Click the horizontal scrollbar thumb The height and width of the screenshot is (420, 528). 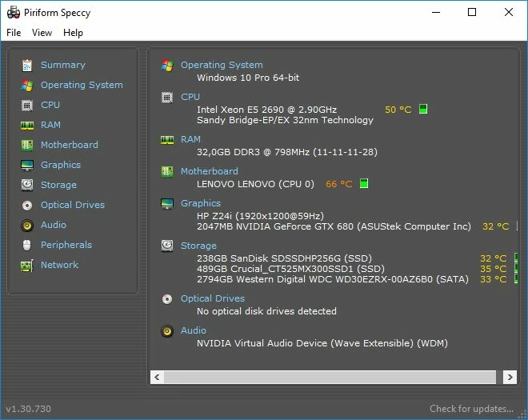pyautogui.click(x=330, y=378)
